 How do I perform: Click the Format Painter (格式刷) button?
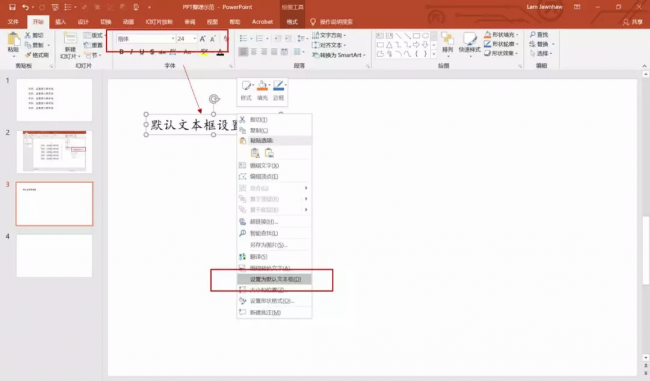tap(36, 55)
